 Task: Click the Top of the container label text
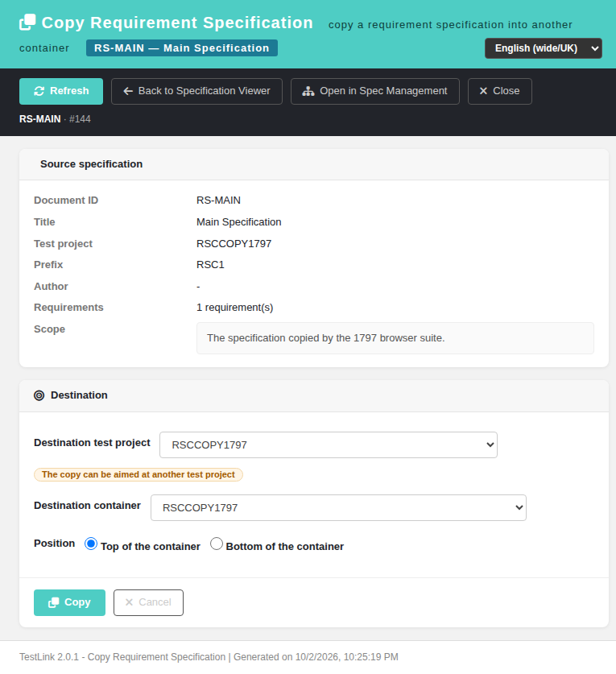coord(151,547)
